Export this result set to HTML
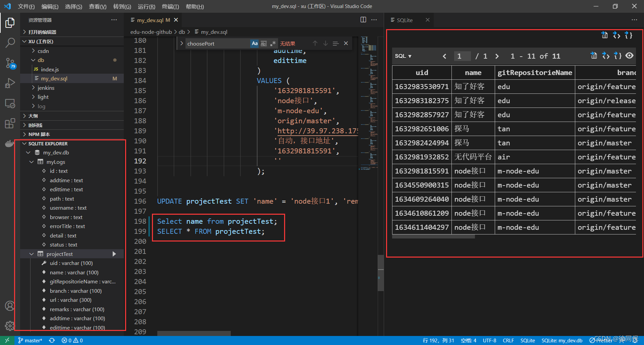This screenshot has height=345, width=644. [x=606, y=56]
